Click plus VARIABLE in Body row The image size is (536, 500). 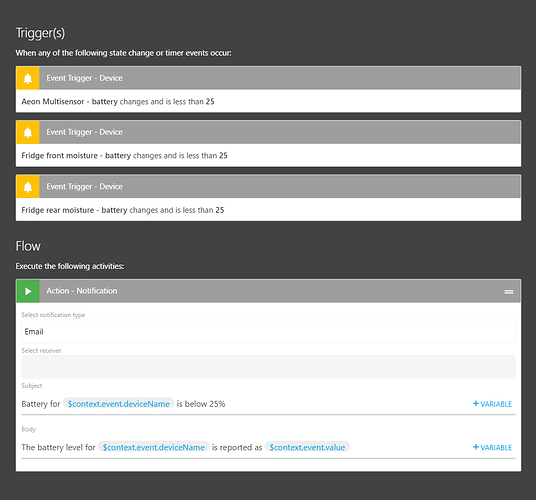[492, 447]
